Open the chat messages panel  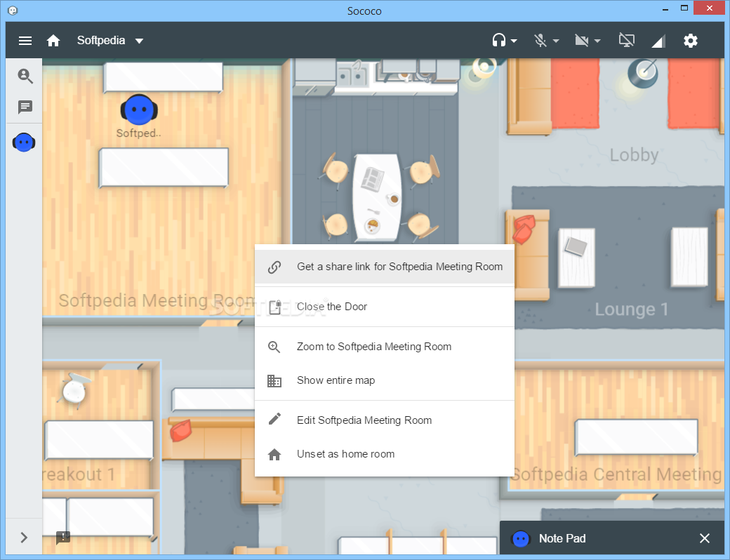pos(25,107)
